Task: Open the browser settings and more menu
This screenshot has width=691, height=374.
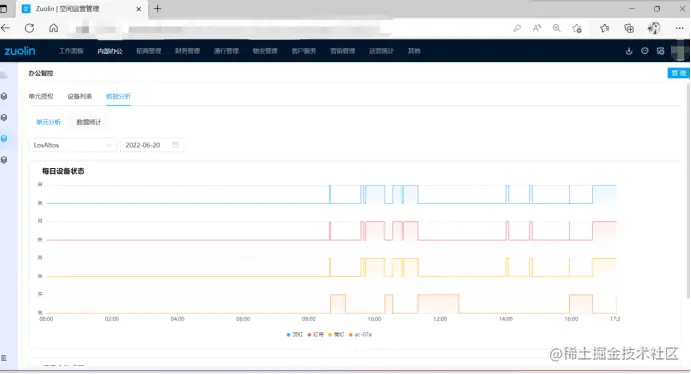Action: click(679, 28)
